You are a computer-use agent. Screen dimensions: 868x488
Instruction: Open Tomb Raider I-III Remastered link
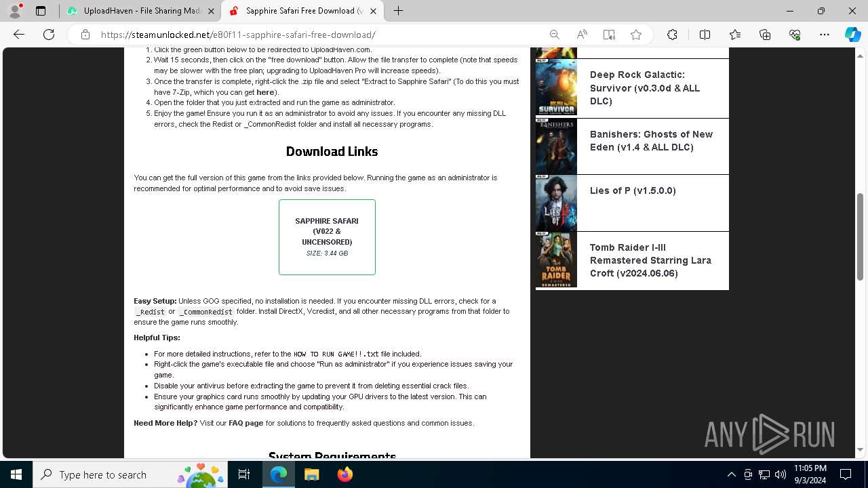pos(650,260)
